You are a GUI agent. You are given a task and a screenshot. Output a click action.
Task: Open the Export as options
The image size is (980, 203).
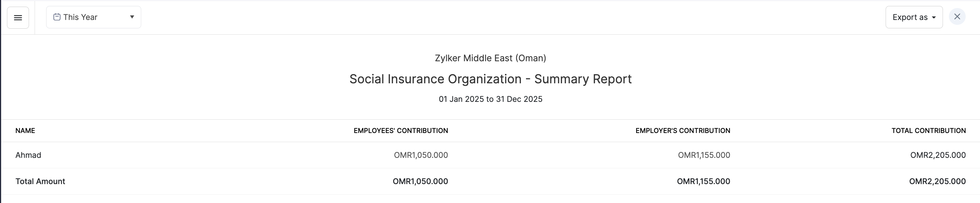(x=910, y=17)
